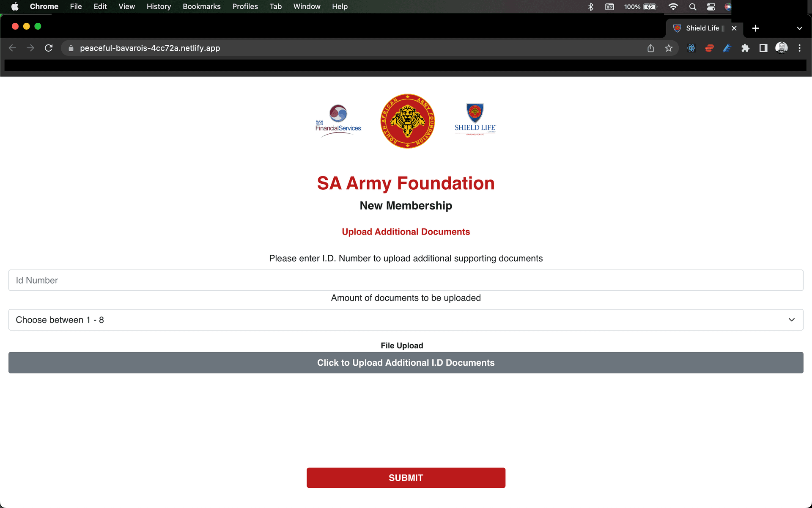Focus the Id Number input field
Image resolution: width=812 pixels, height=508 pixels.
click(x=406, y=280)
